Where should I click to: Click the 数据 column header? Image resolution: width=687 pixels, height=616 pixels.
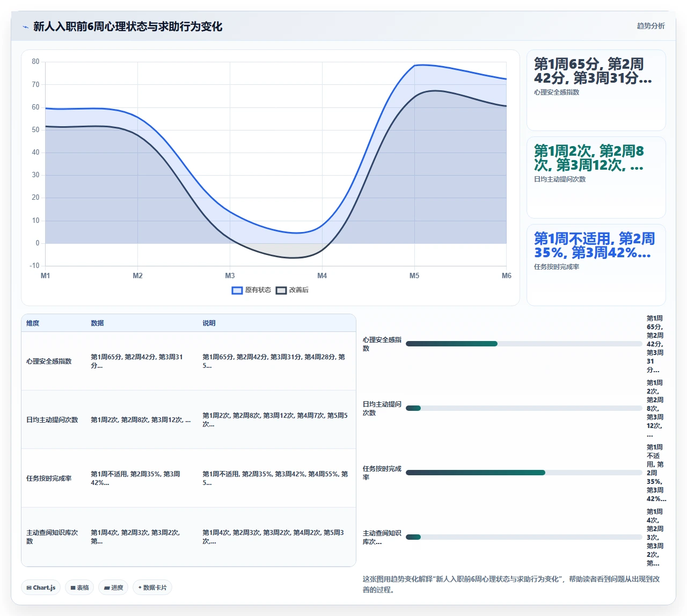point(97,323)
